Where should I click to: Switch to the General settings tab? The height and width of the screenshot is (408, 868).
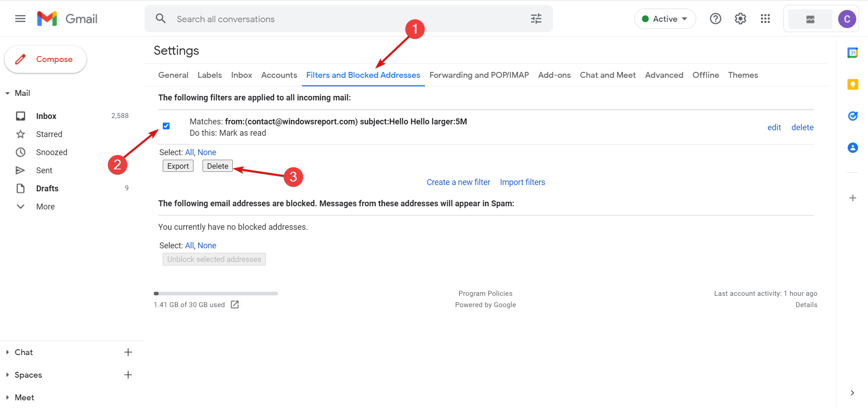pos(173,75)
